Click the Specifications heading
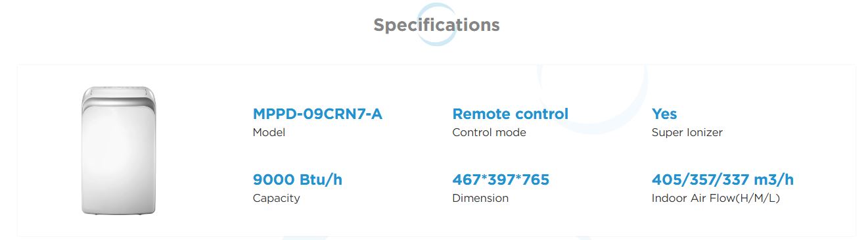This screenshot has width=868, height=240. [436, 25]
